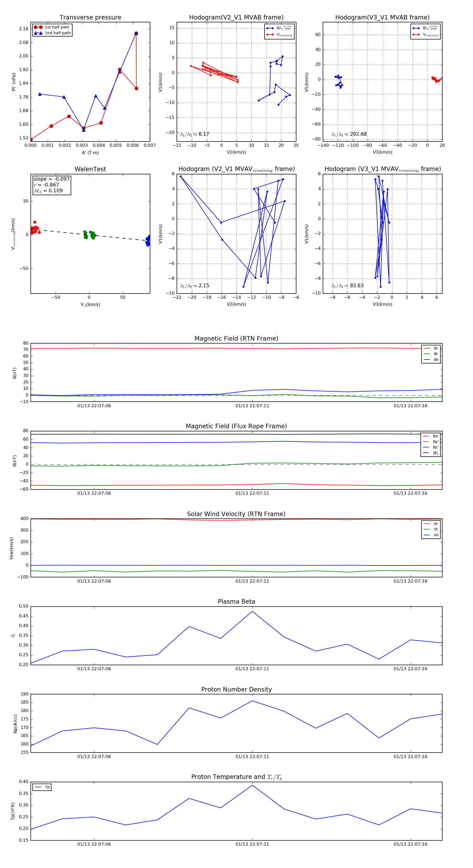Click the 'Np(#/cc)' y-axis label
Screen dimensions: 473x868
[x=15, y=724]
